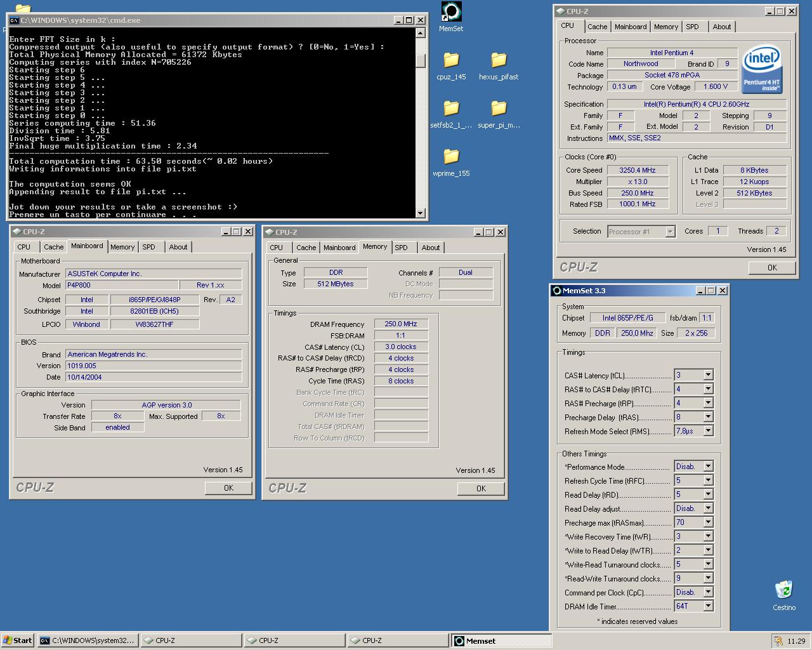The image size is (812, 650).
Task: Open the Command per Clock (CpC) dropdown
Action: pos(708,592)
